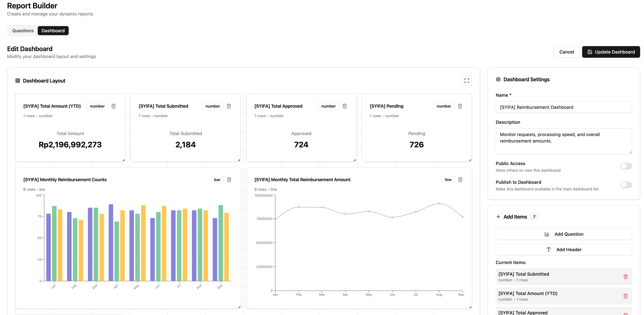644x315 pixels.
Task: Grab resize handle of Monthly Reimbursement Counts card
Action: click(x=239, y=307)
